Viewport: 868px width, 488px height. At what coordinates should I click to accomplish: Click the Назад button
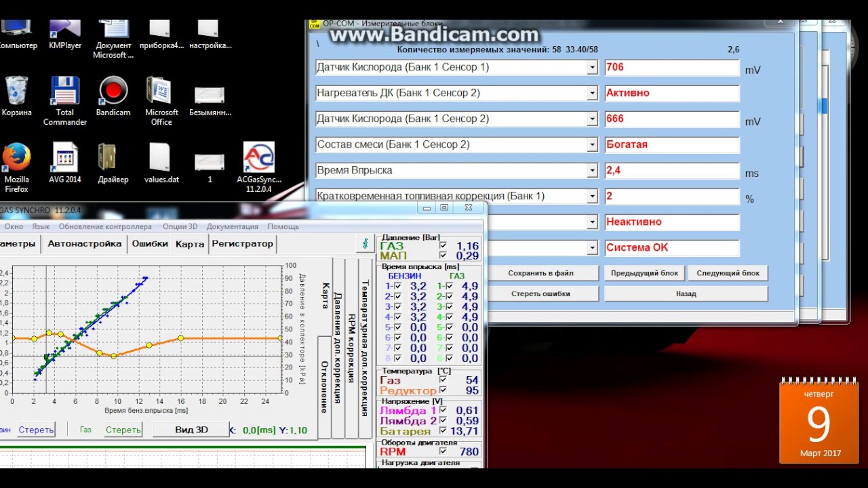tap(686, 293)
